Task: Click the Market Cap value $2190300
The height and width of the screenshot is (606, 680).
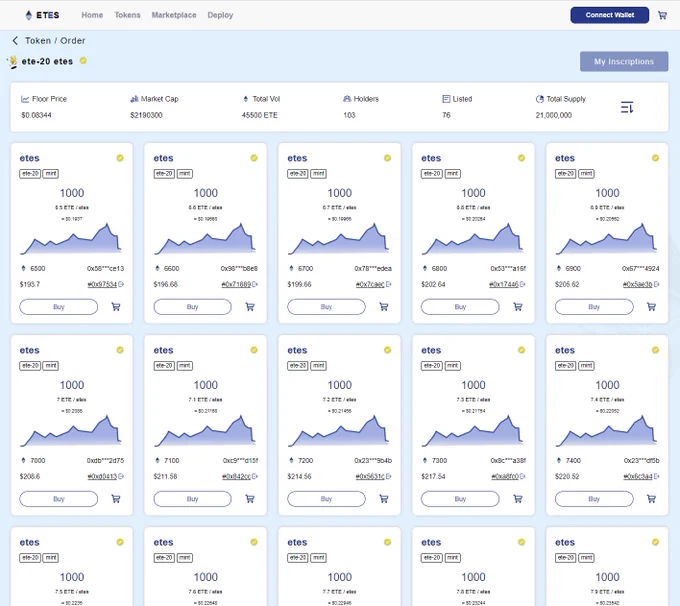Action: tap(146, 115)
